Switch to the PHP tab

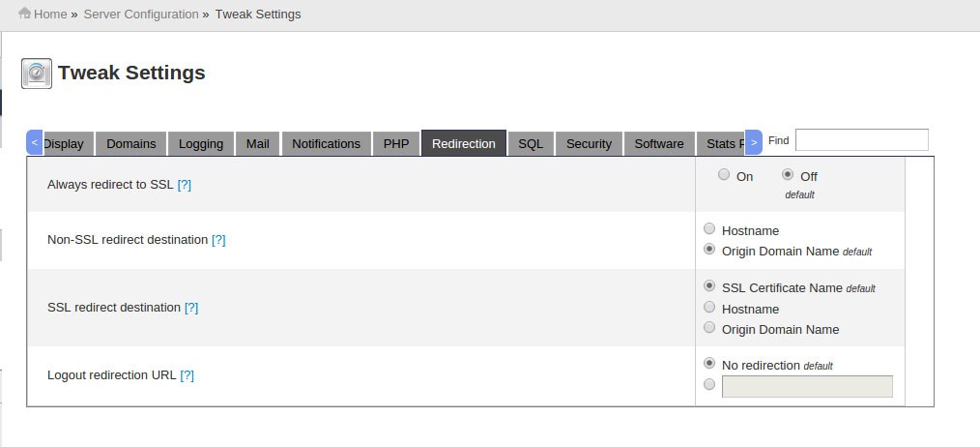(x=396, y=144)
